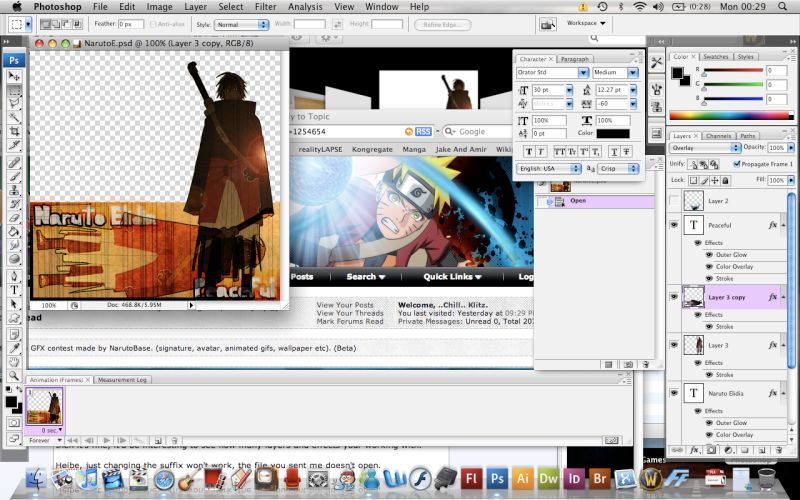Viewport: 800px width, 500px height.
Task: Click Lock all padlock icon in Layers
Action: [x=725, y=181]
